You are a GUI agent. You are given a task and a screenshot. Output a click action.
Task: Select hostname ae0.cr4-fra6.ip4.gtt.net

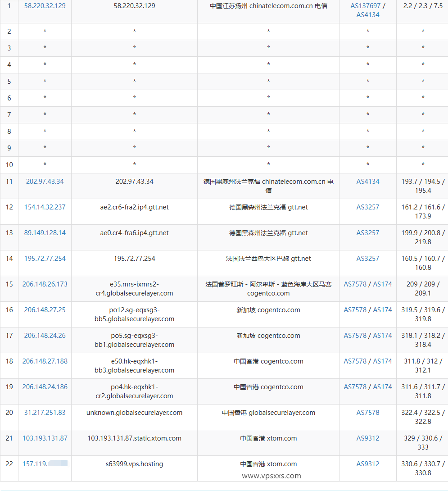pyautogui.click(x=134, y=233)
